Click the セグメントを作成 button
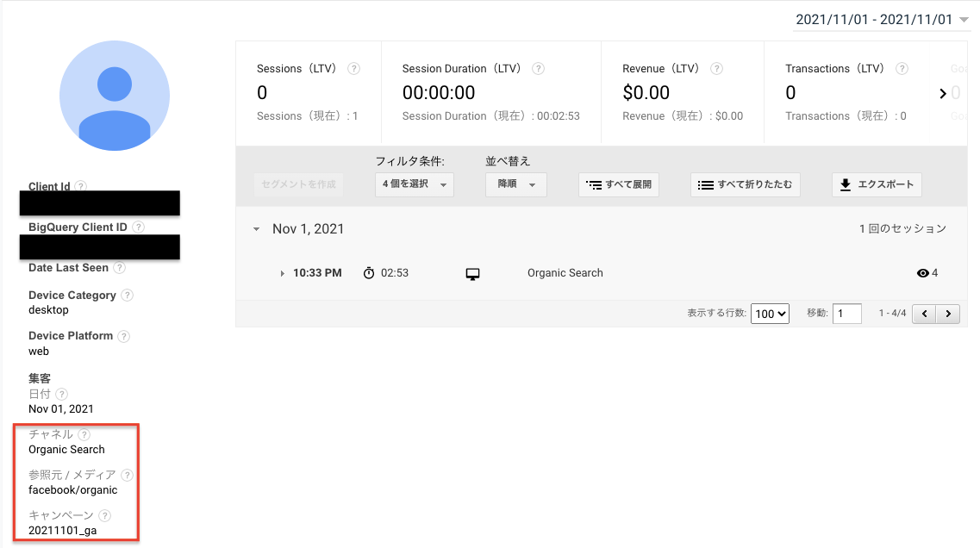Viewport: 980px width, 548px height. click(299, 184)
